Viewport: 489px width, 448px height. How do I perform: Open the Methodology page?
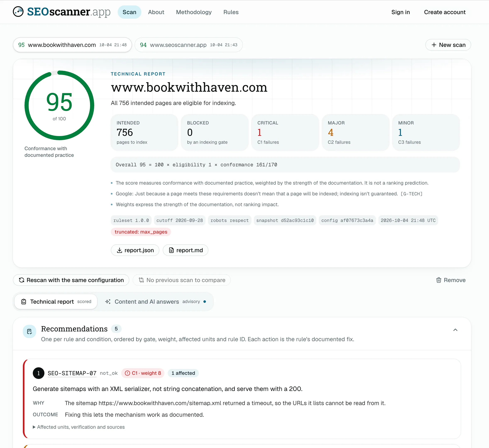[194, 12]
